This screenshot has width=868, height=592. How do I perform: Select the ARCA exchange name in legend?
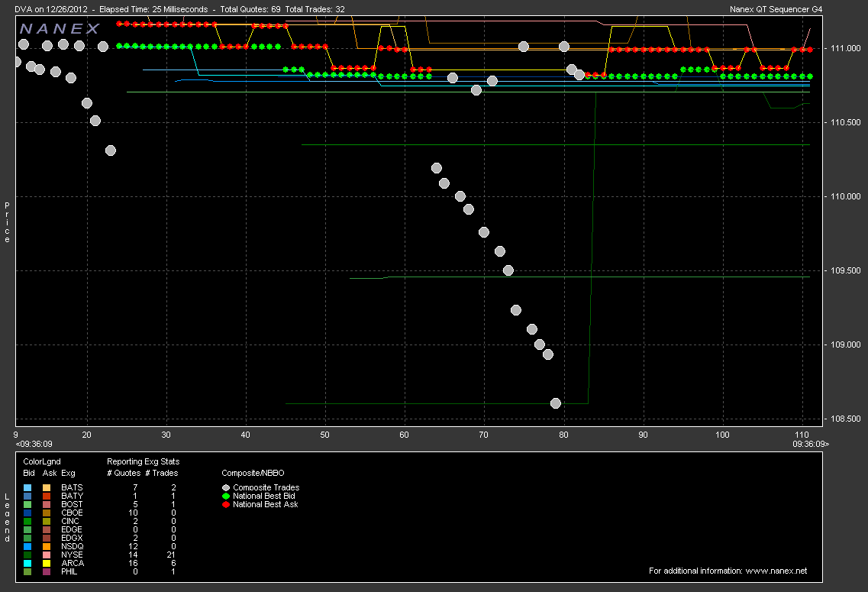pyautogui.click(x=73, y=563)
